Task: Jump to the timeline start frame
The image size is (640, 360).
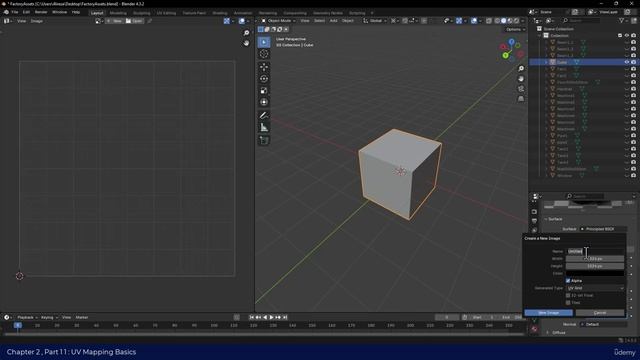Action: (x=251, y=317)
